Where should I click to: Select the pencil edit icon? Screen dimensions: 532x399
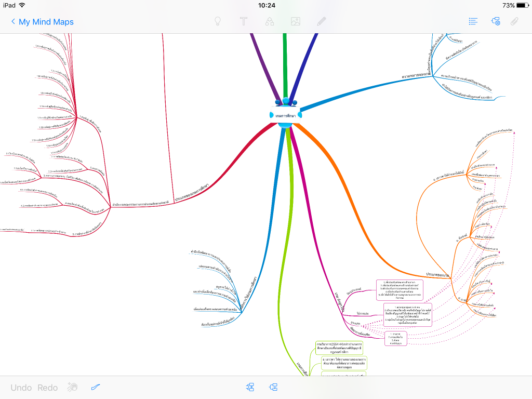point(322,22)
